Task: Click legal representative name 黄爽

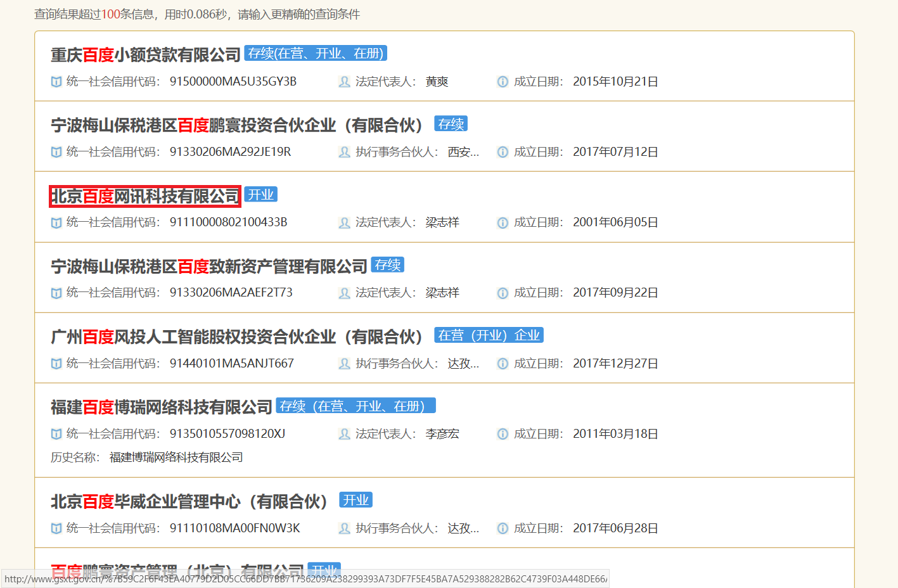Action: pyautogui.click(x=437, y=82)
